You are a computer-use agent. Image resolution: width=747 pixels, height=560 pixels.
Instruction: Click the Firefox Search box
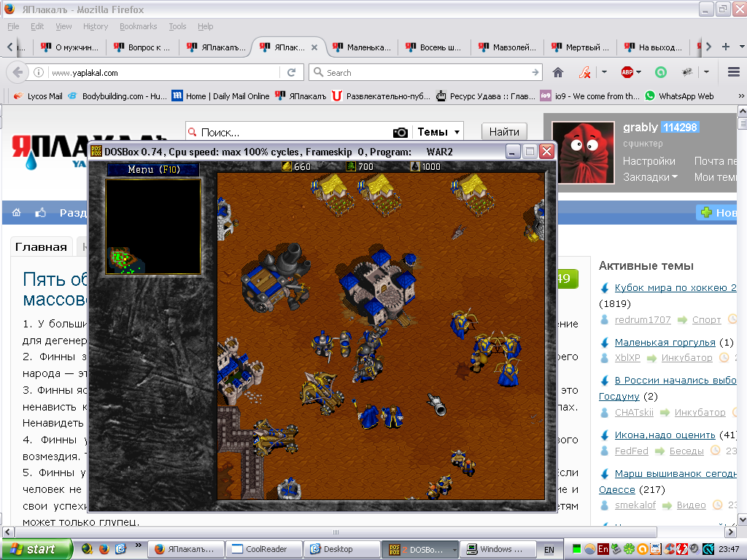click(x=425, y=72)
